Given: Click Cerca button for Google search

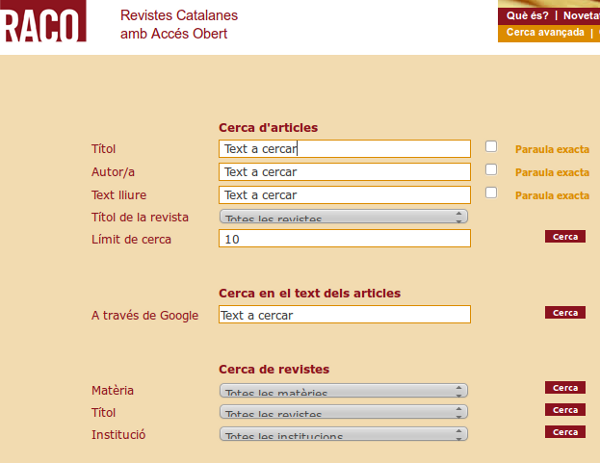Looking at the screenshot, I should [x=565, y=313].
